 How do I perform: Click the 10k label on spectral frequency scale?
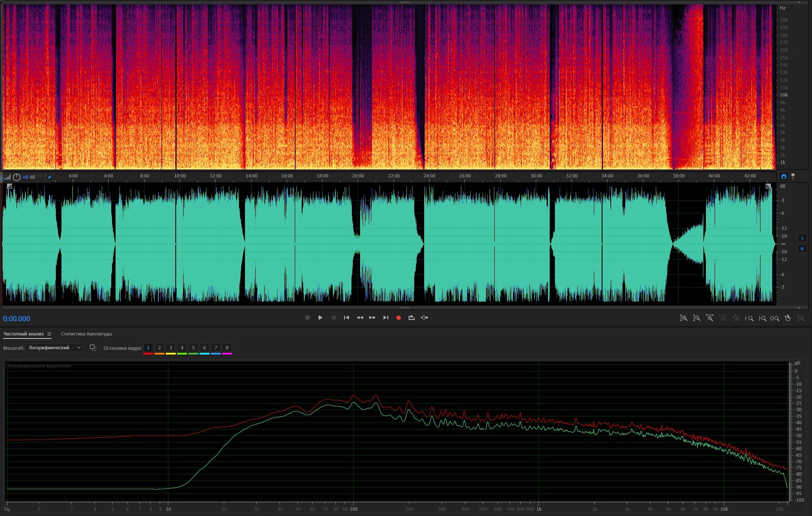(784, 95)
